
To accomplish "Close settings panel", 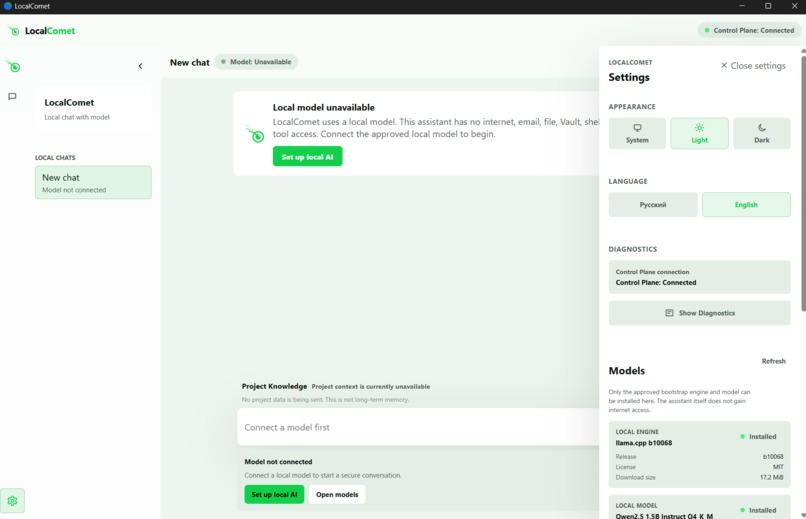I will [753, 66].
